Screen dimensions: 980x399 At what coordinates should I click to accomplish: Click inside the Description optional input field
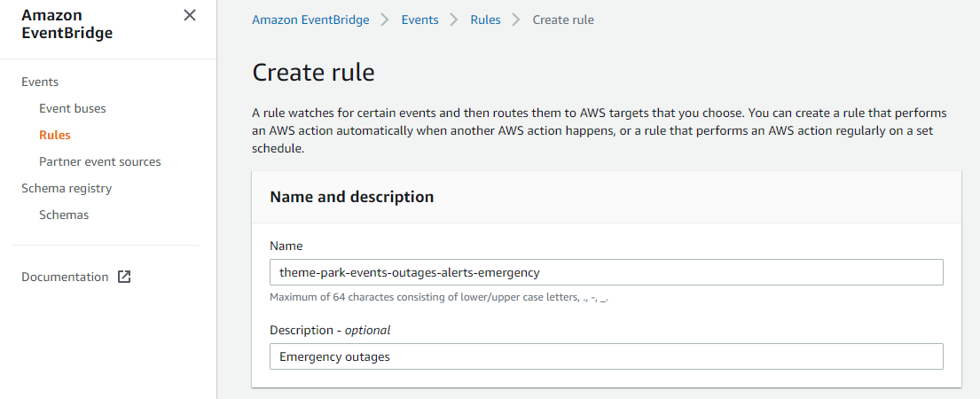click(607, 356)
